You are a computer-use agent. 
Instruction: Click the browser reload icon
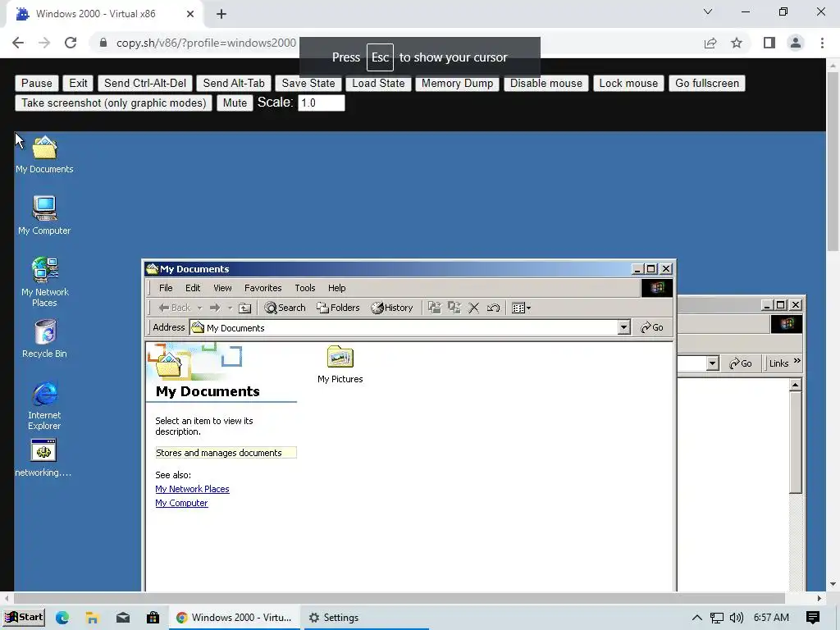click(x=71, y=43)
